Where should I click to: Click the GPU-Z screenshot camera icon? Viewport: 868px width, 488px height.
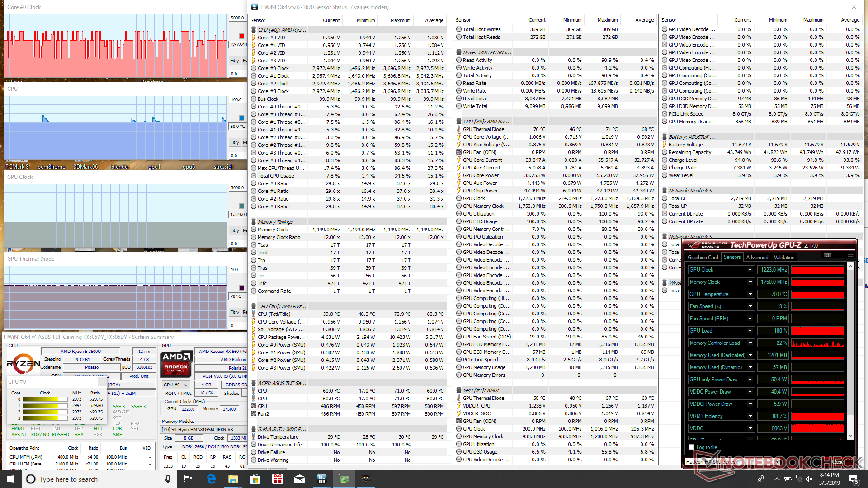click(x=827, y=255)
